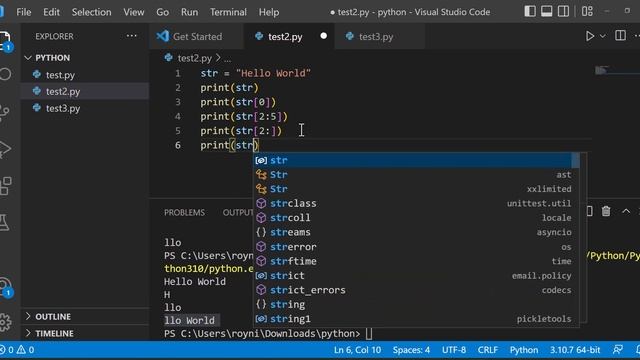Open the File menu
This screenshot has width=640, height=360.
pos(24,12)
